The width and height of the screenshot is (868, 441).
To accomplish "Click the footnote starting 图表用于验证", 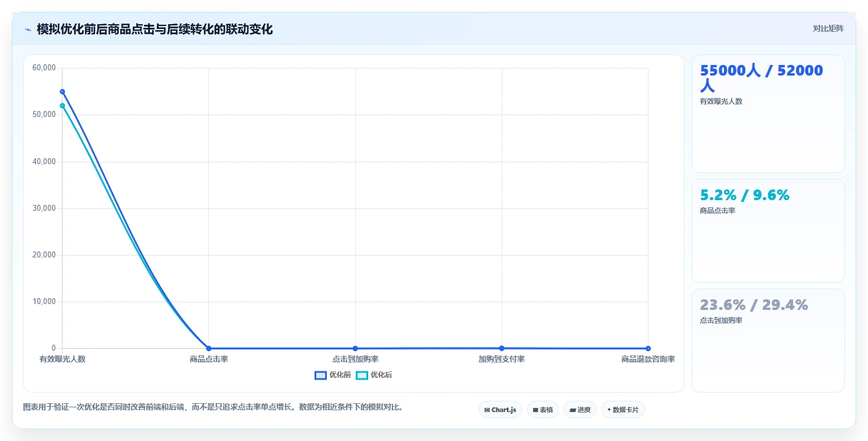I will tap(213, 407).
